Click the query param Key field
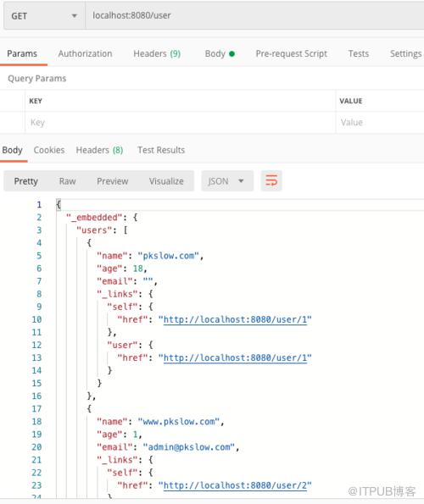The height and width of the screenshot is (504, 424). pos(180,123)
